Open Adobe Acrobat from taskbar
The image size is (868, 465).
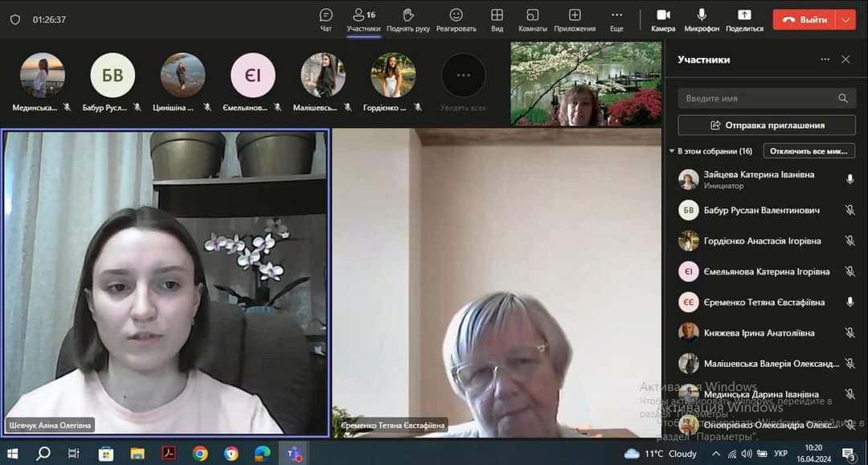168,454
